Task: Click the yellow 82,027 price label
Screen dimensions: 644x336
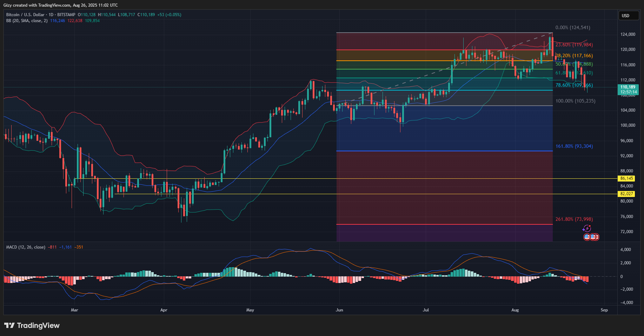Action: 626,194
